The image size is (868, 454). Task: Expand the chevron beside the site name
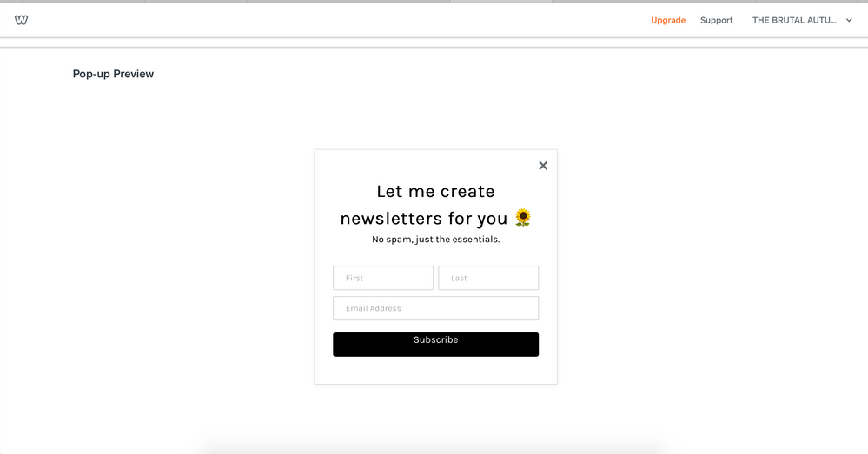[x=849, y=20]
